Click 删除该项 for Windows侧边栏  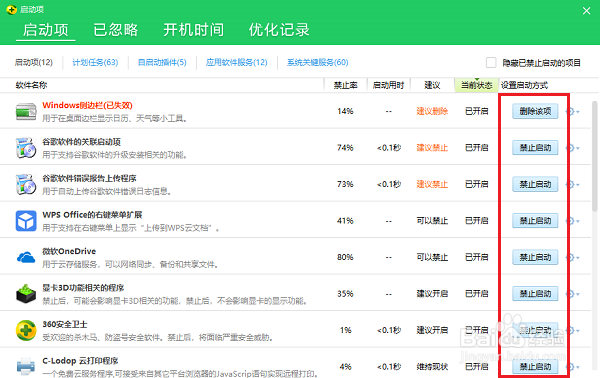click(535, 111)
